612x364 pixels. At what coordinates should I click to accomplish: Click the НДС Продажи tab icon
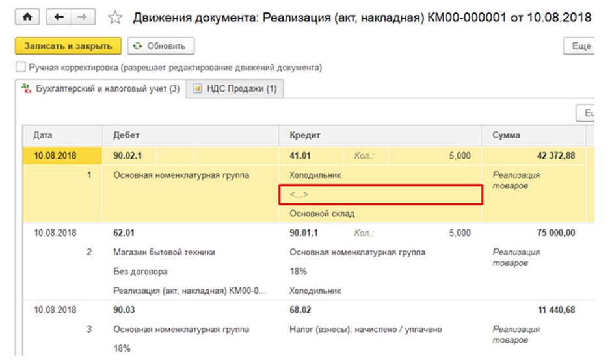(x=198, y=88)
